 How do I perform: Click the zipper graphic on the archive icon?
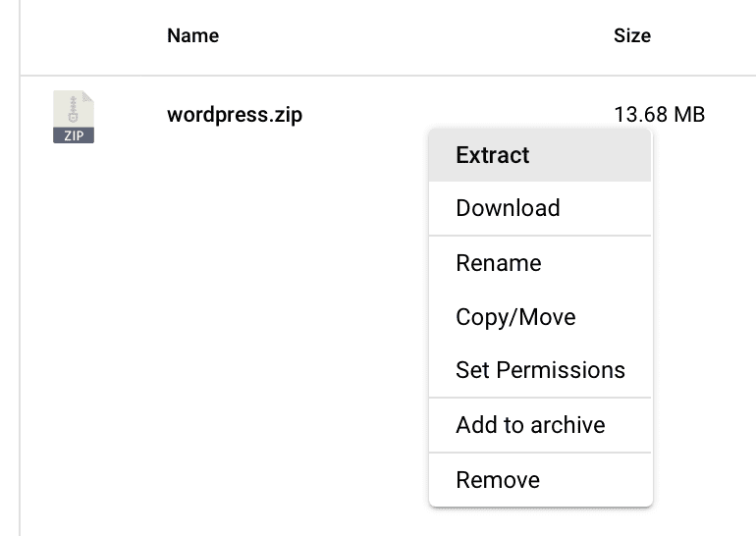tap(73, 109)
